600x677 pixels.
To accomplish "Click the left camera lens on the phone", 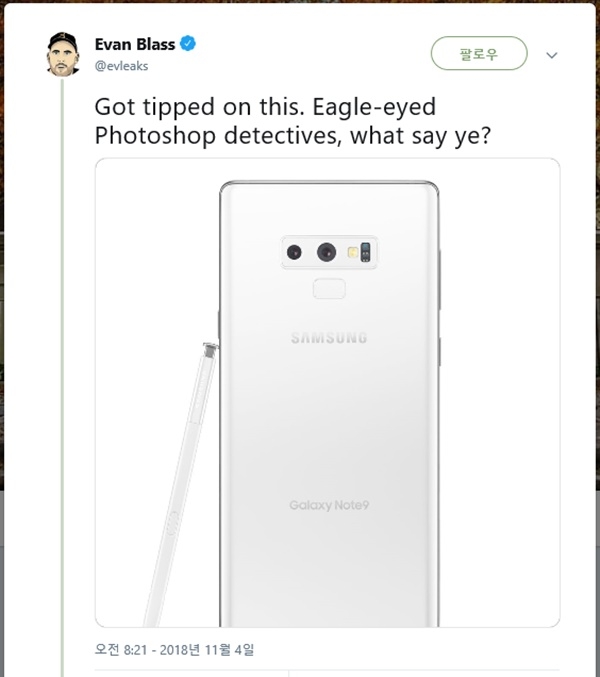I will (295, 253).
